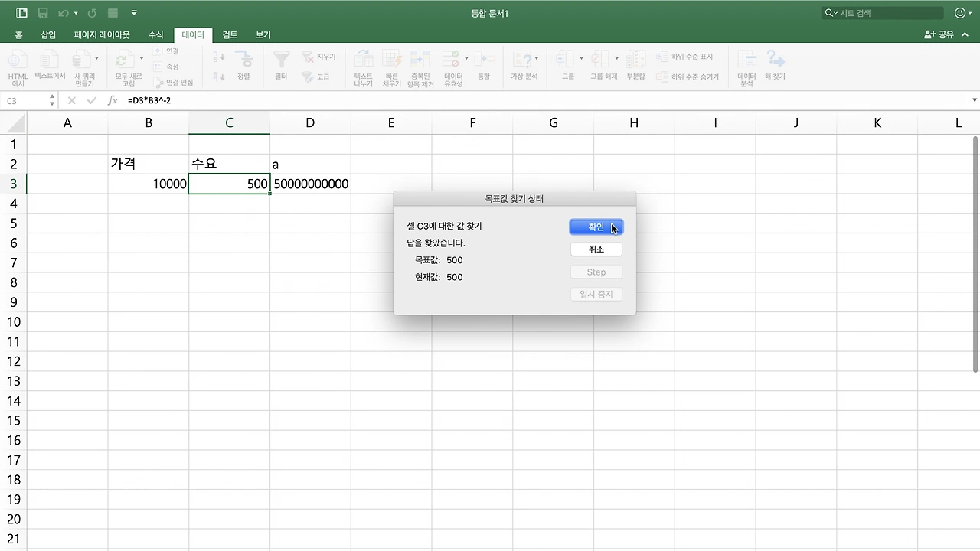The image size is (980, 551).
Task: Switch to the 삽입 tab
Action: coord(48,34)
